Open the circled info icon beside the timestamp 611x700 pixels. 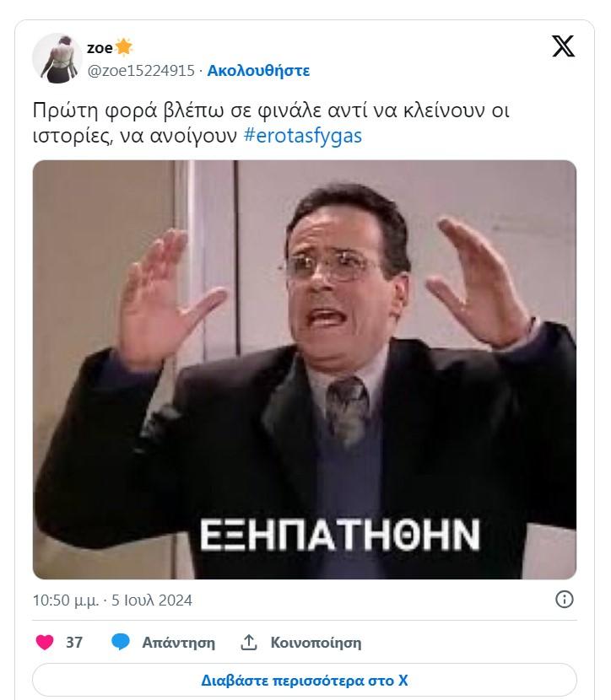point(564,599)
